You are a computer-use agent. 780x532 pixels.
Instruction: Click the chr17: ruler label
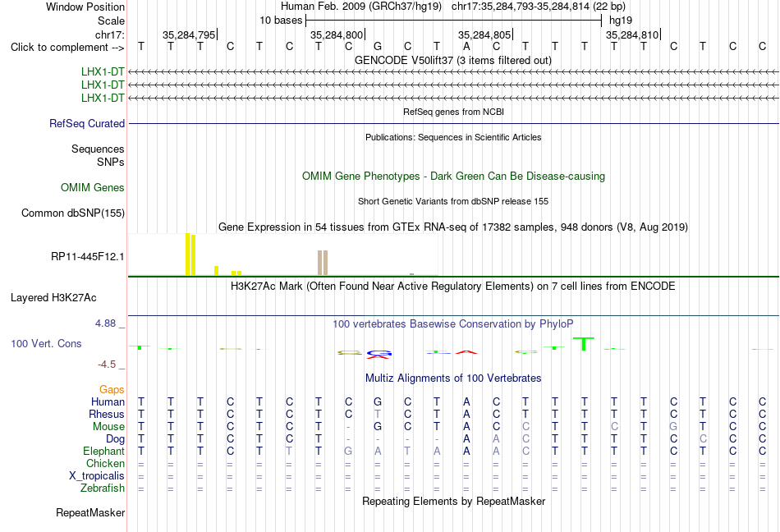[x=109, y=34]
